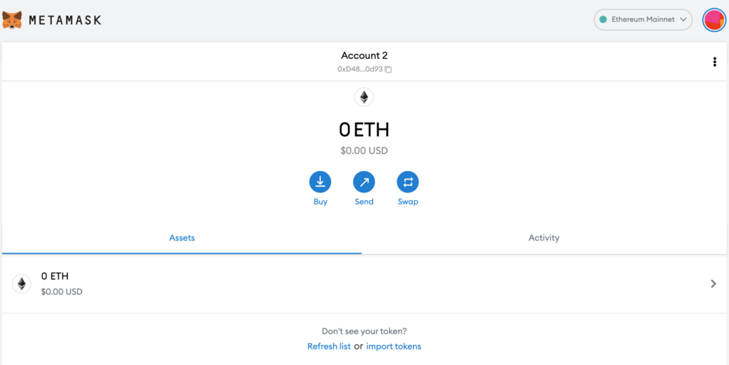Image resolution: width=729 pixels, height=365 pixels.
Task: Click the MetaMask fox logo
Action: click(x=12, y=20)
